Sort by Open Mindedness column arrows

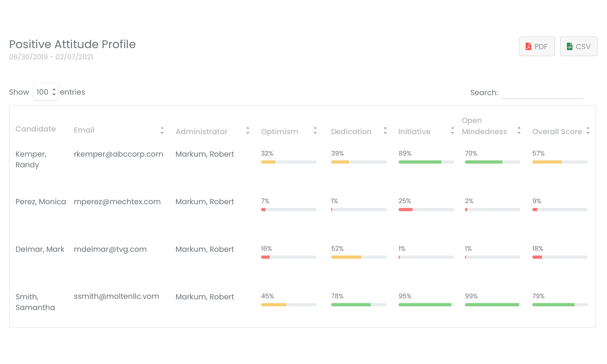[x=519, y=130]
